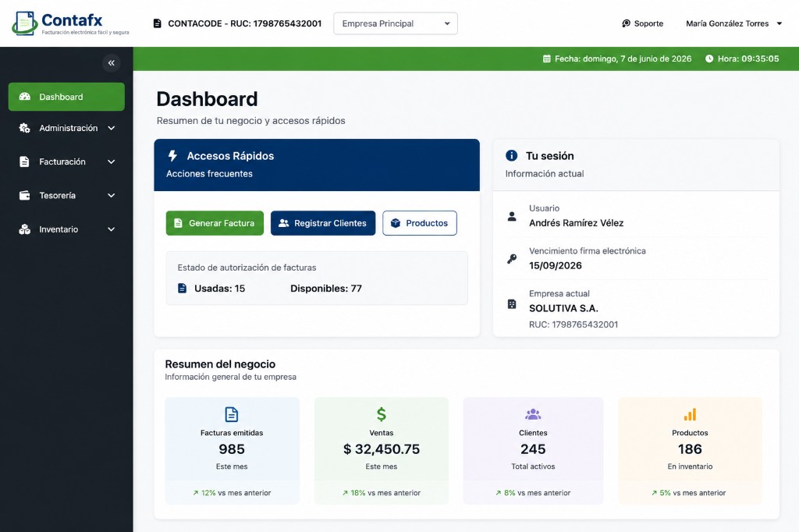
Task: Click the document icon beside Usadas: 15
Action: tap(182, 288)
